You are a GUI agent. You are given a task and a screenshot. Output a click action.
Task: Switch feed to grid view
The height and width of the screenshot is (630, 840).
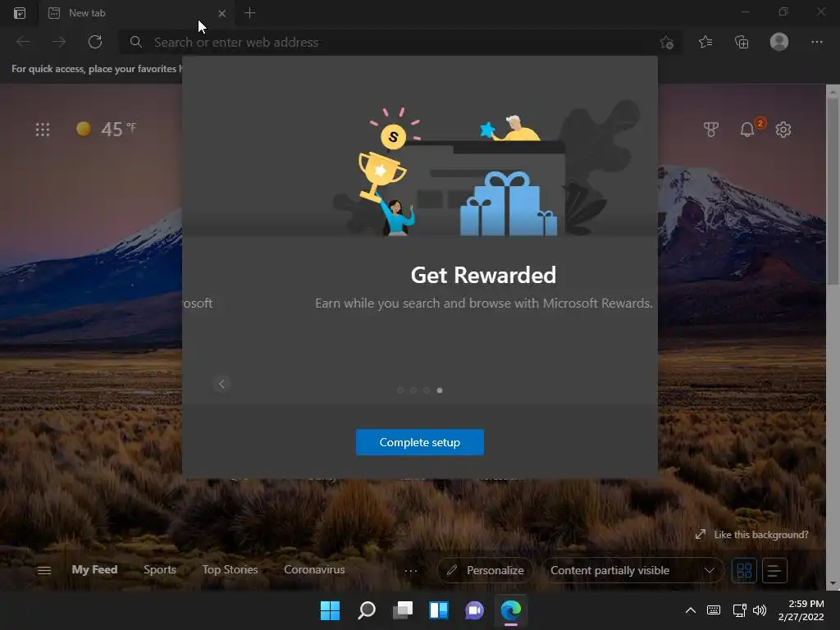click(x=744, y=571)
